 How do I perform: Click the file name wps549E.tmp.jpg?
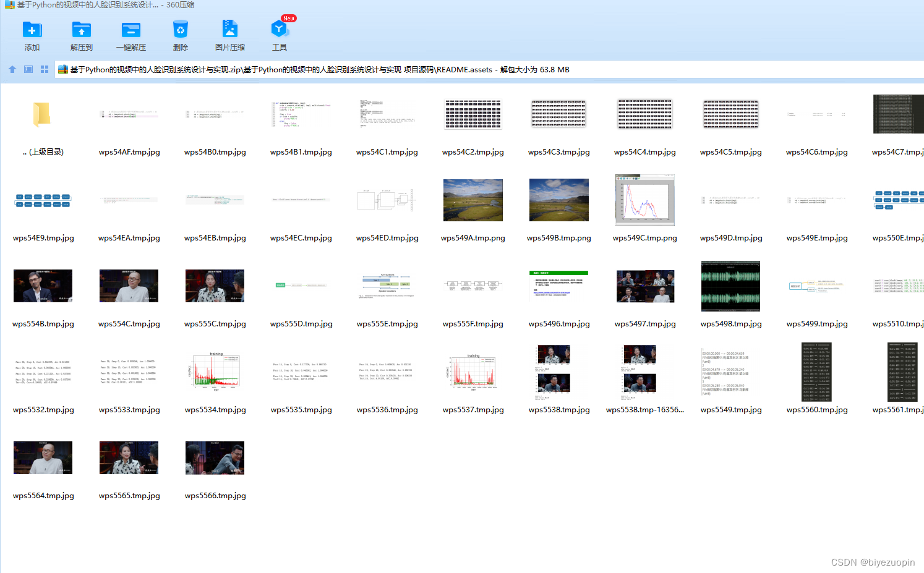pos(817,238)
